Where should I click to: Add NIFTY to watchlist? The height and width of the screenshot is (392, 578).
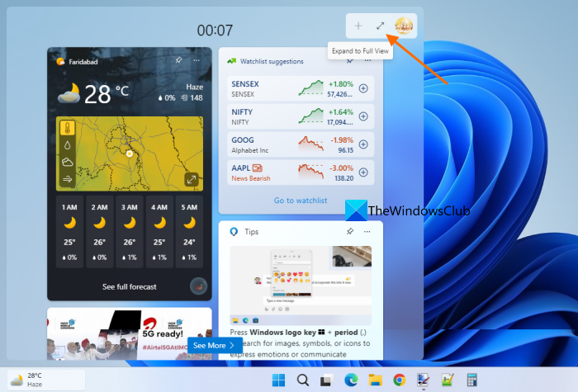pyautogui.click(x=363, y=116)
